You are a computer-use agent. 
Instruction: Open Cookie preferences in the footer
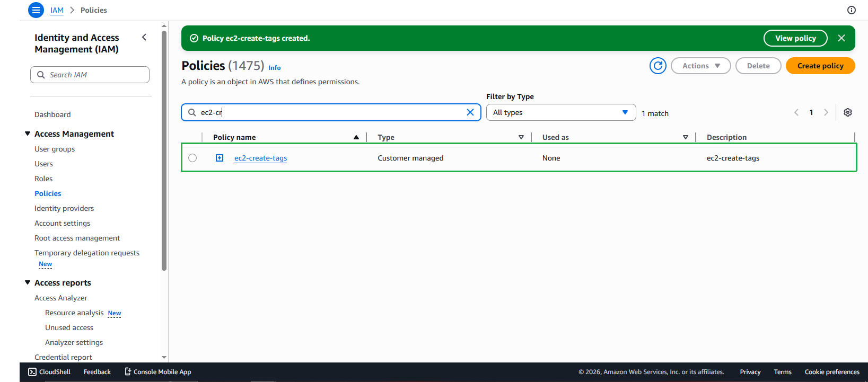pyautogui.click(x=832, y=372)
